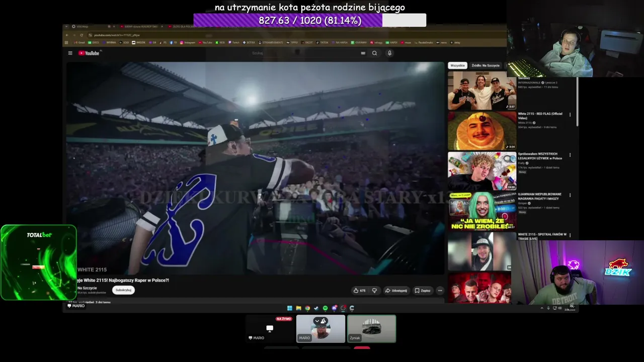The image size is (644, 362).
Task: Open the LEGALNYCH UŻYWEK video thumbnail
Action: tap(482, 171)
